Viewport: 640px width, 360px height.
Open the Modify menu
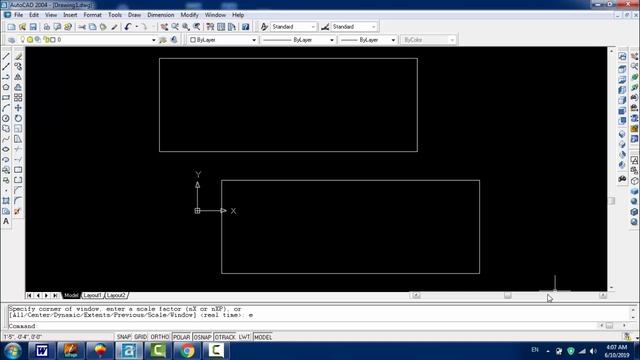tap(189, 15)
